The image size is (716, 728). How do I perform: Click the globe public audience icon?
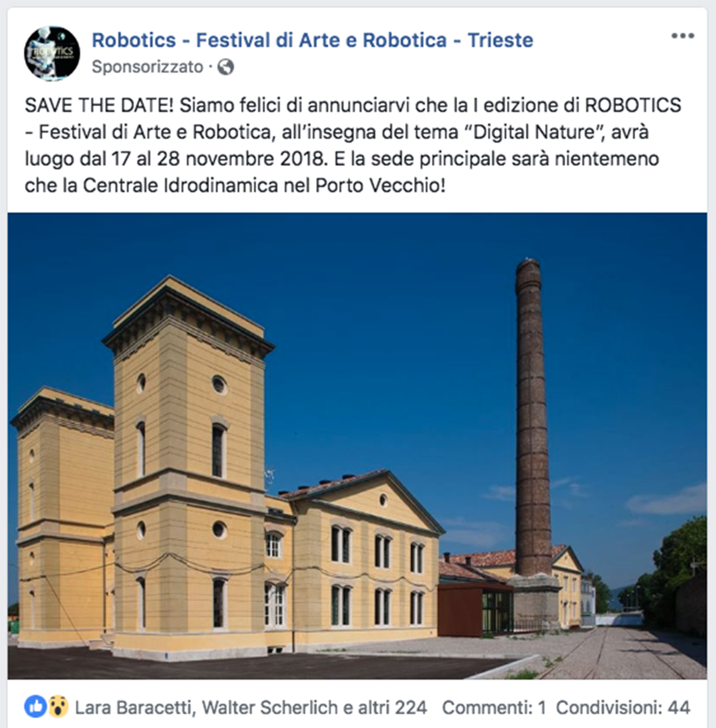(x=226, y=67)
